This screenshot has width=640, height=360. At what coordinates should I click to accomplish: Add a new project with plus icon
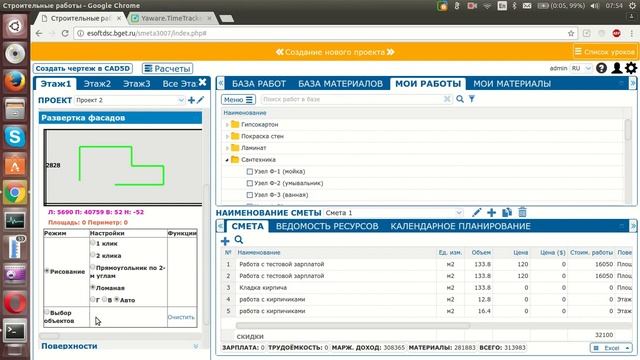(191, 100)
